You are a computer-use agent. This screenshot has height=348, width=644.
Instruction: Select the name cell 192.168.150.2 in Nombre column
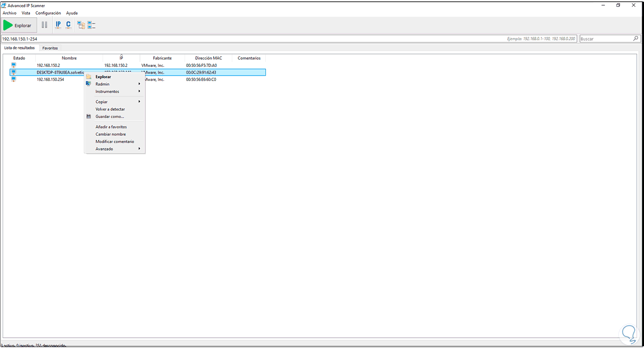click(x=49, y=65)
